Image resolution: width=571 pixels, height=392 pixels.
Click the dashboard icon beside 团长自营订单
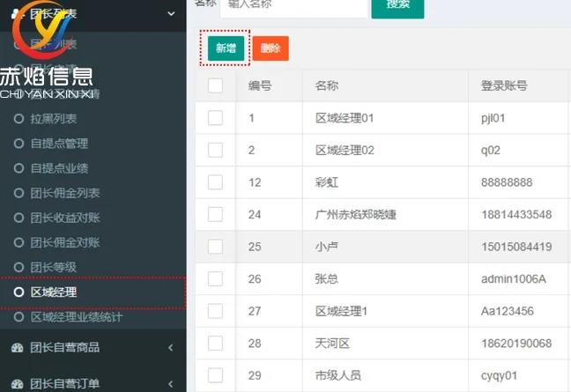pos(18,383)
